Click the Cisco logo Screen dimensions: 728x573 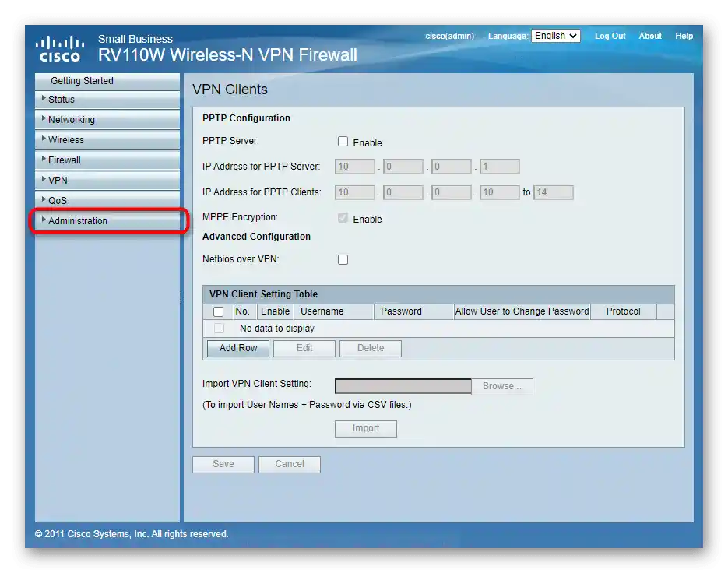point(60,49)
